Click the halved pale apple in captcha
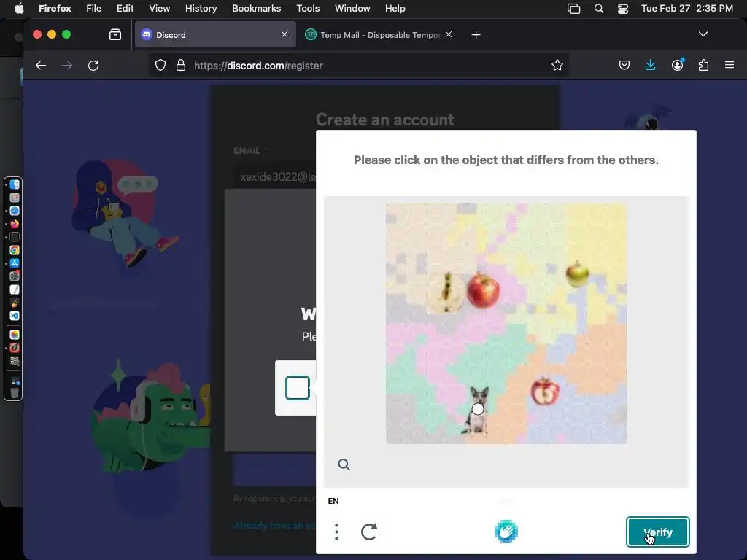This screenshot has height=560, width=747. coord(446,292)
